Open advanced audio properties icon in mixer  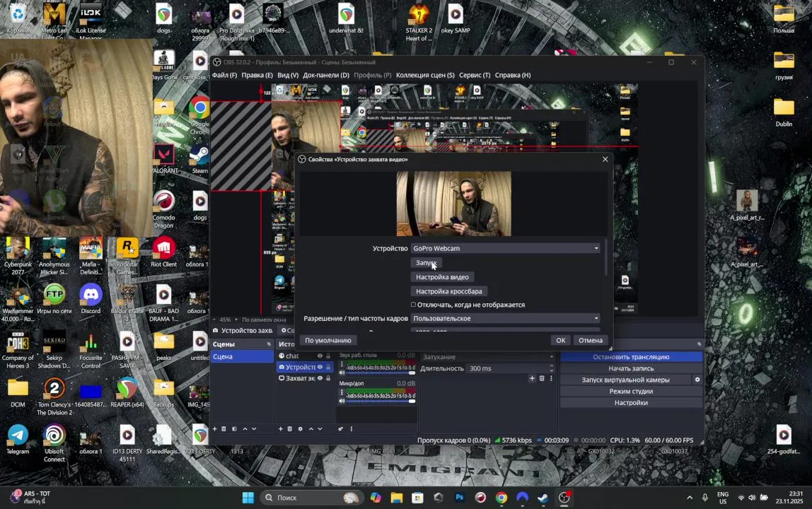coord(341,428)
